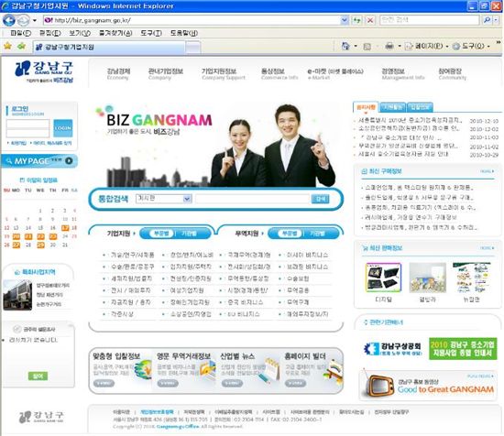
Task: Open Favorites Center with the yellow star icon
Action: point(7,47)
